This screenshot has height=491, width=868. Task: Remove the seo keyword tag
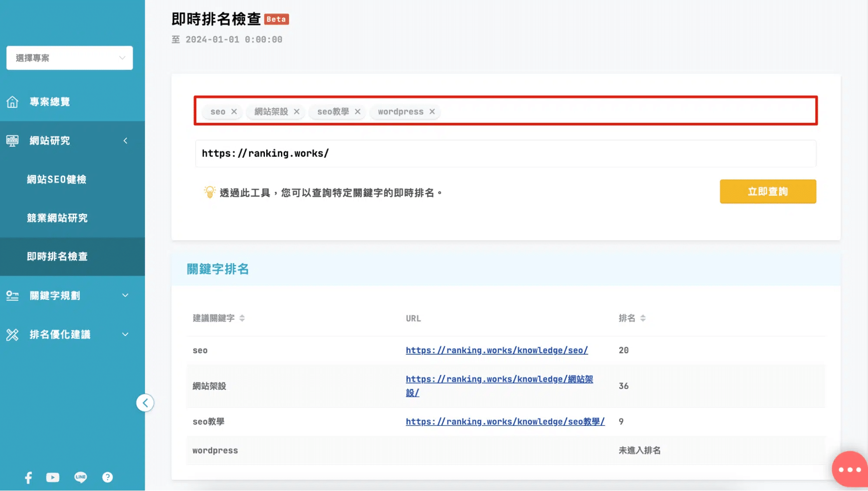pyautogui.click(x=234, y=112)
